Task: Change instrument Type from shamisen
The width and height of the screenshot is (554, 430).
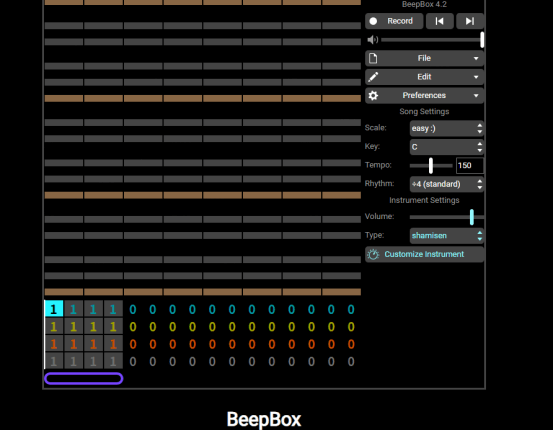Action: (x=447, y=236)
